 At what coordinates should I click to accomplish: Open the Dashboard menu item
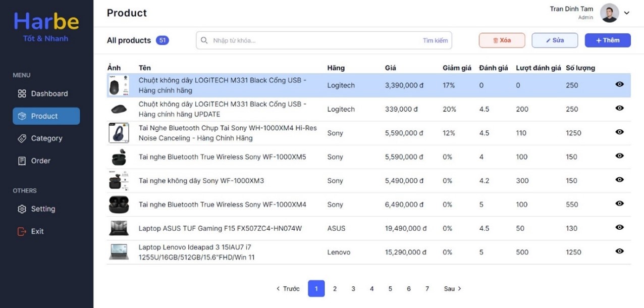46,93
